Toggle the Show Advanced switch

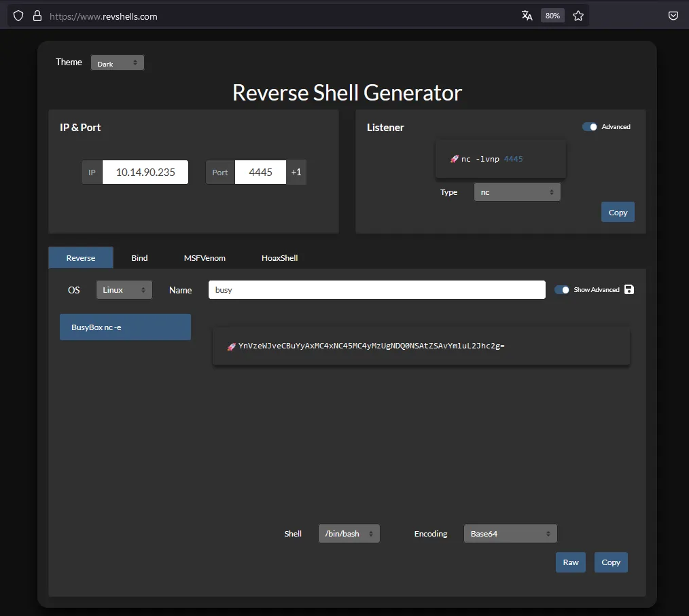point(562,290)
